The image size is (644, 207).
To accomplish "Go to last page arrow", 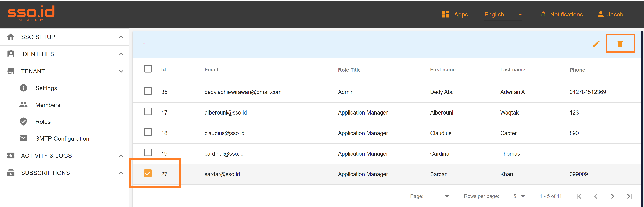I will tap(629, 196).
